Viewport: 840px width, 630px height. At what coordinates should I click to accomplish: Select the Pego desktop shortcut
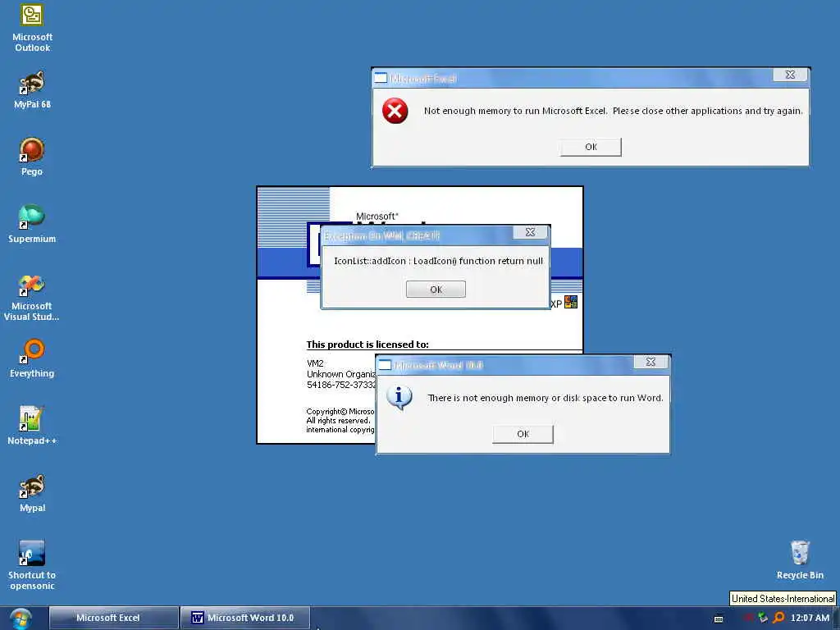click(x=32, y=157)
